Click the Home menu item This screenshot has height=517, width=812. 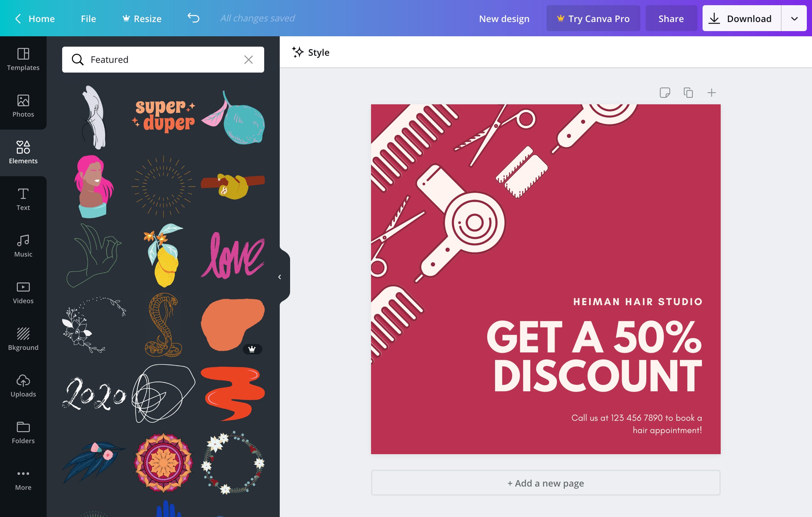click(41, 18)
